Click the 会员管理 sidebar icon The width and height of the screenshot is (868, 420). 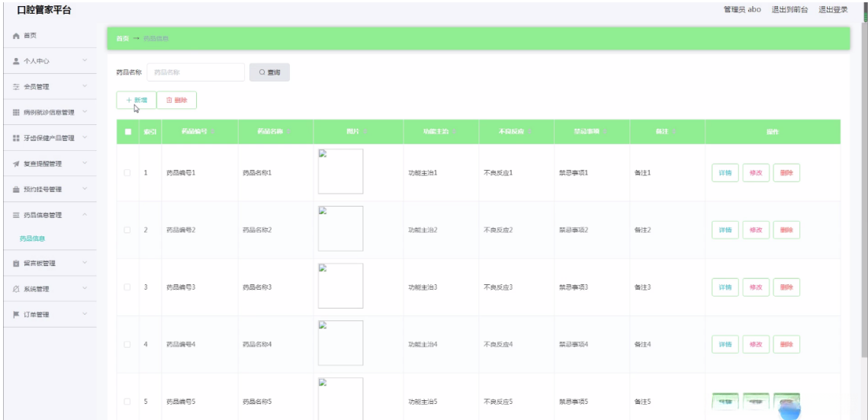tap(16, 87)
